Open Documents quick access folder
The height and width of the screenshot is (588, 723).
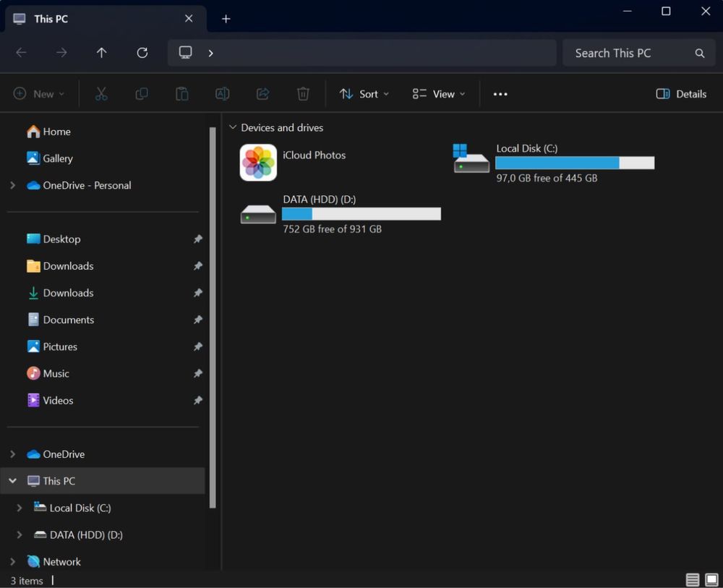[x=61, y=320]
